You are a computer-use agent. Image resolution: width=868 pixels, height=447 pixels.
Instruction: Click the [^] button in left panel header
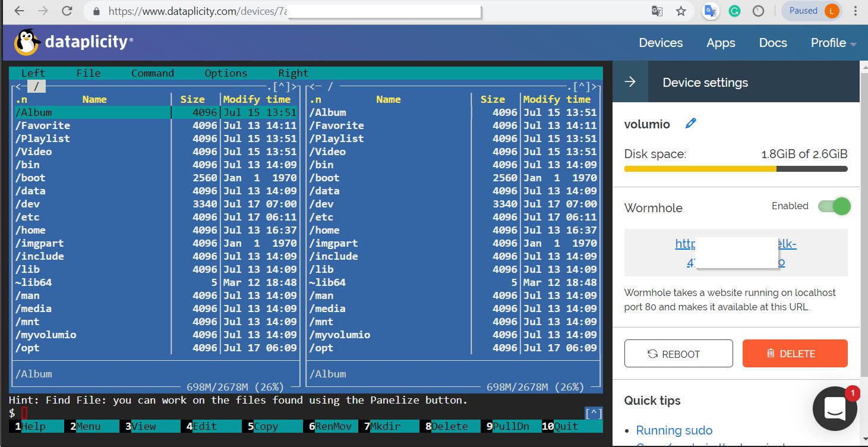tap(282, 87)
